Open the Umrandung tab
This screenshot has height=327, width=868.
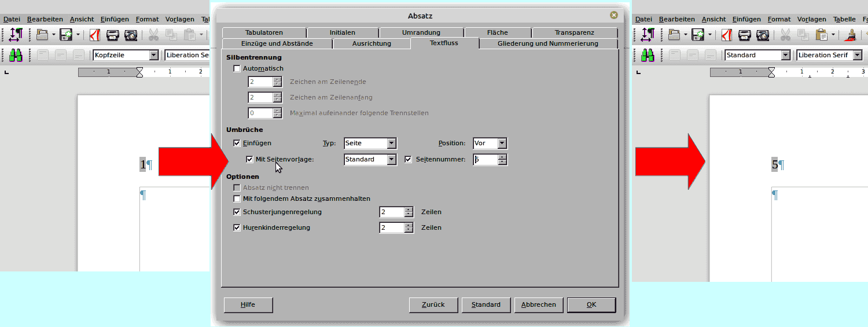[x=421, y=32]
